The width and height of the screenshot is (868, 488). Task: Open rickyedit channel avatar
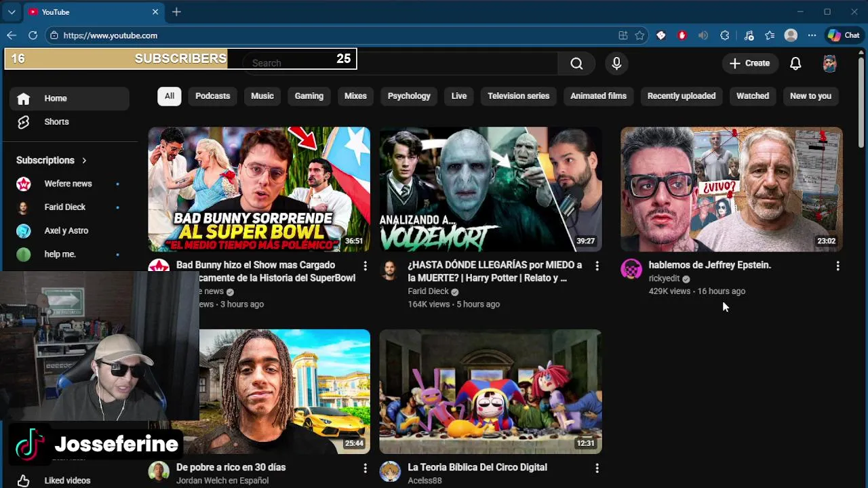pos(631,270)
